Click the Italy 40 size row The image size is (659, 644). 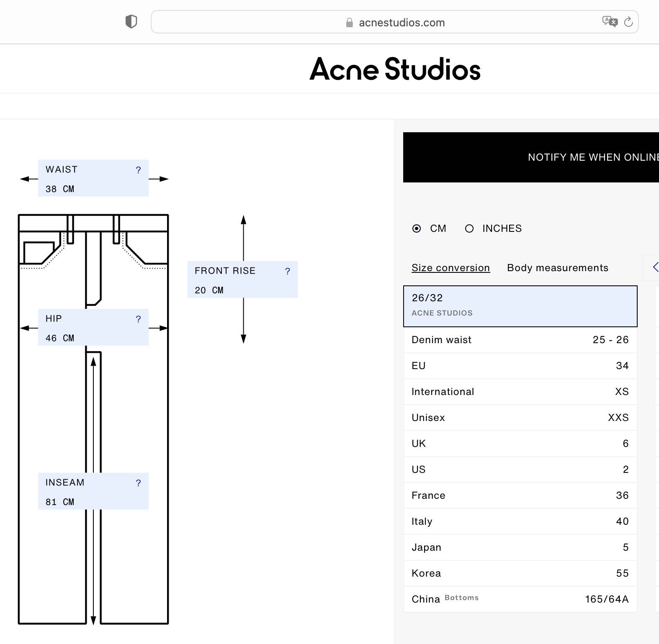coord(520,521)
